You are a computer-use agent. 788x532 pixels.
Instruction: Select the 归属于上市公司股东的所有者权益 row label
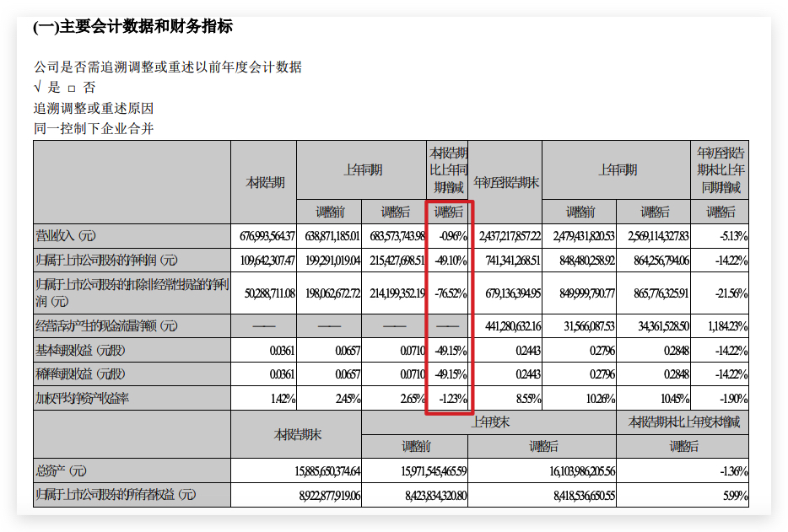[116, 495]
